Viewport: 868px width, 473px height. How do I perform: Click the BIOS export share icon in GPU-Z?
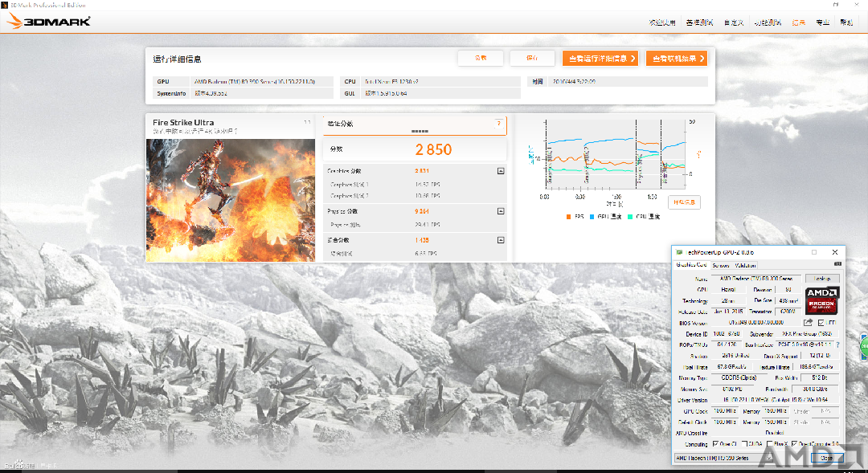(809, 323)
